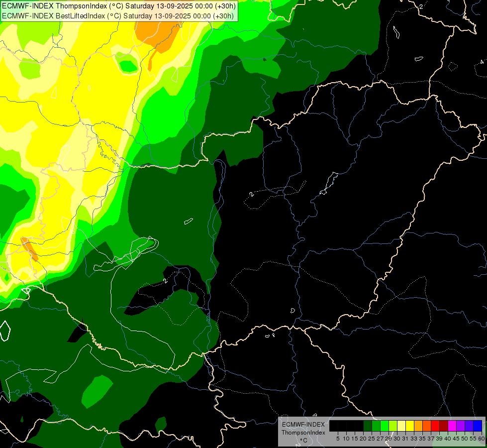The image size is (487, 448).
Task: Click the legend tick value 45
Action: coord(456,439)
